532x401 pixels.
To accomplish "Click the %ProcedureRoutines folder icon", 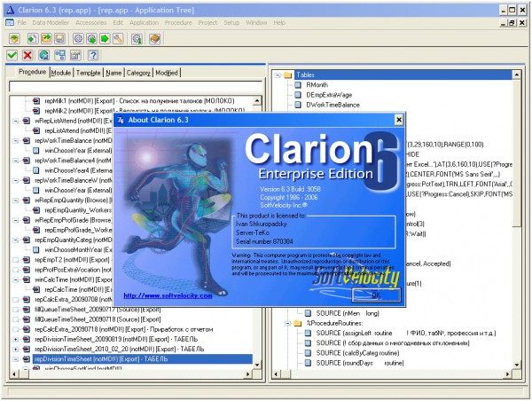I will point(298,323).
